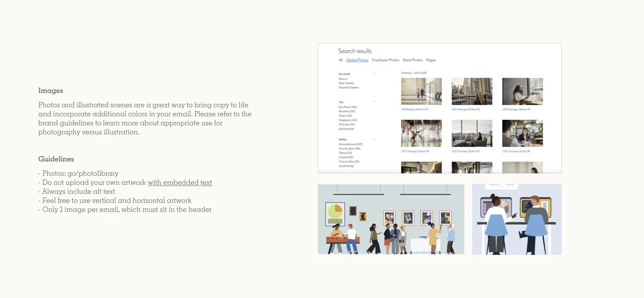Follow the 'with embedded text' underlined link
The image size is (644, 298).
180,182
